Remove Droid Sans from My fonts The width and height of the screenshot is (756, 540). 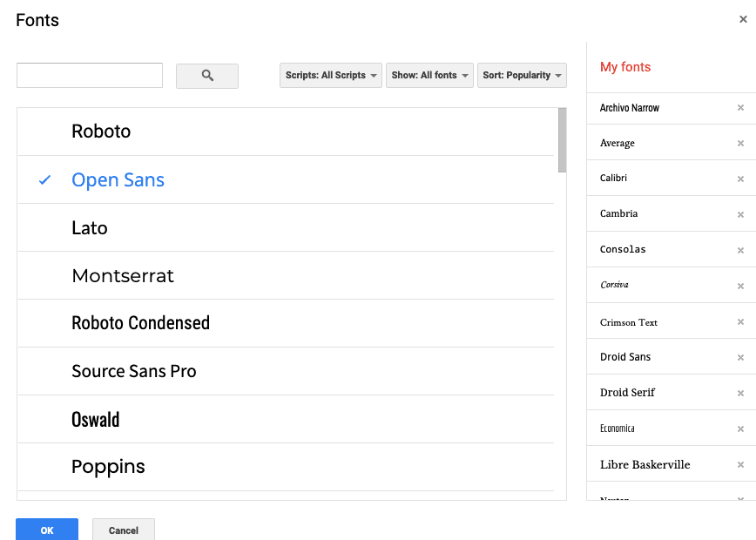[x=740, y=357]
